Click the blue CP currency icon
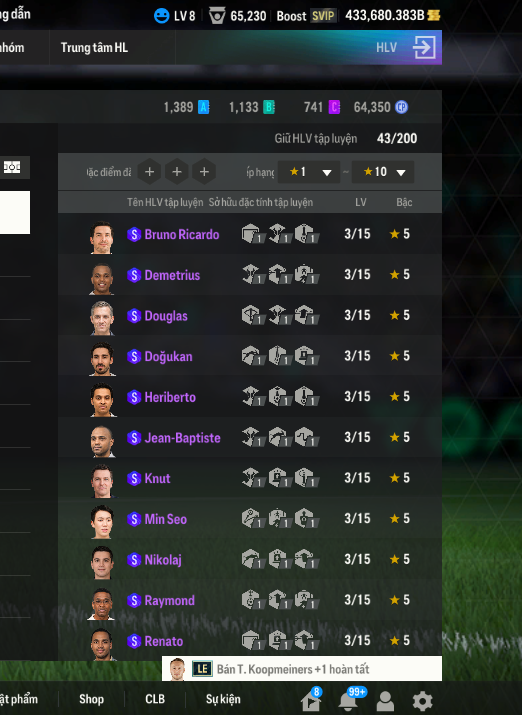This screenshot has height=715, width=522. point(402,107)
